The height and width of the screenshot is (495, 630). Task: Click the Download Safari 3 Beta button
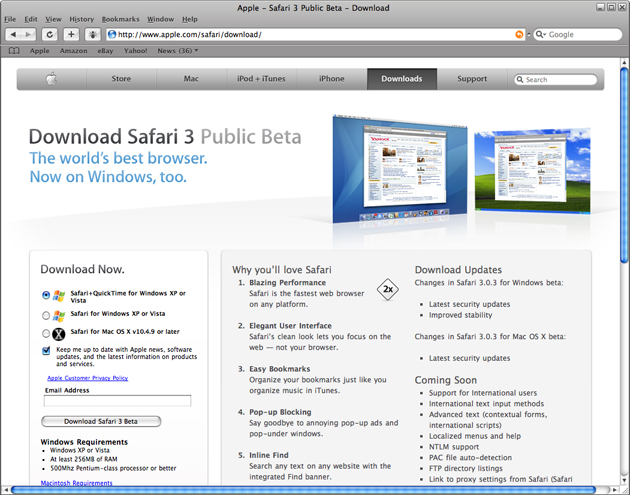[x=101, y=421]
